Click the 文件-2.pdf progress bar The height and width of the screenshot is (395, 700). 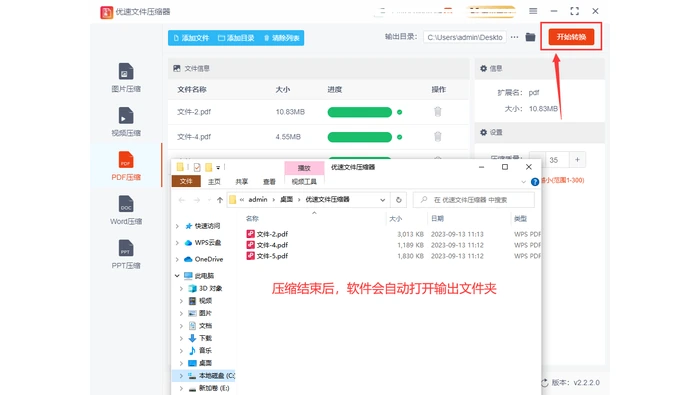click(359, 112)
